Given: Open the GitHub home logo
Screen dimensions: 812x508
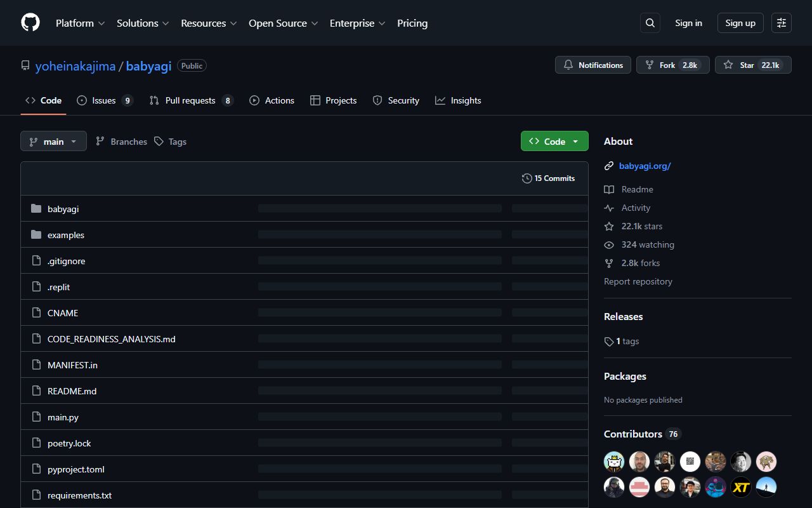Looking at the screenshot, I should coord(30,22).
